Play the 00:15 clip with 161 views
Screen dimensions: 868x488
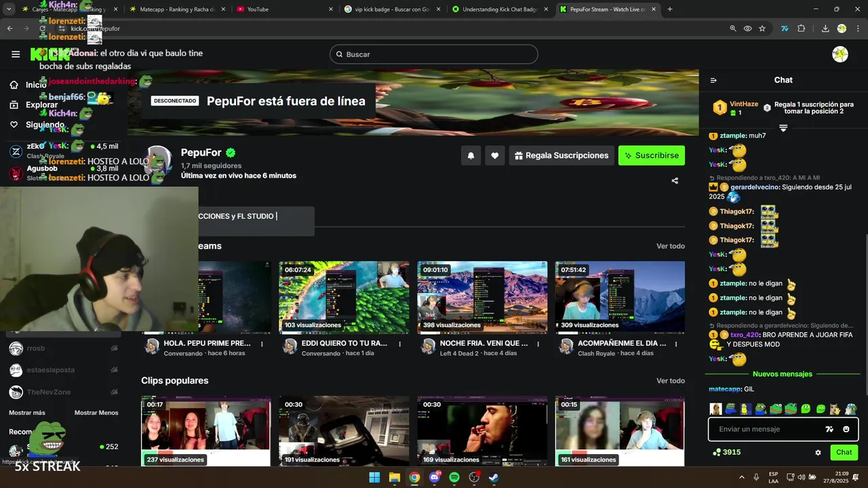pyautogui.click(x=620, y=432)
